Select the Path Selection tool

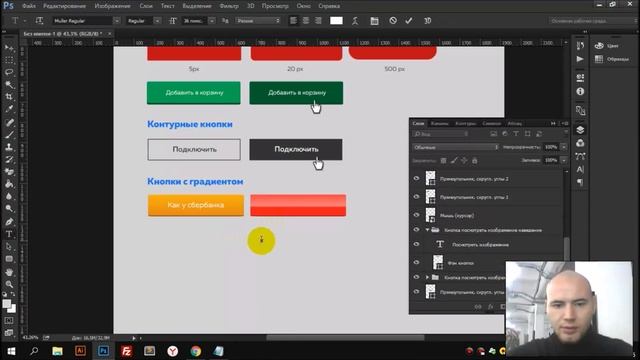(x=9, y=247)
